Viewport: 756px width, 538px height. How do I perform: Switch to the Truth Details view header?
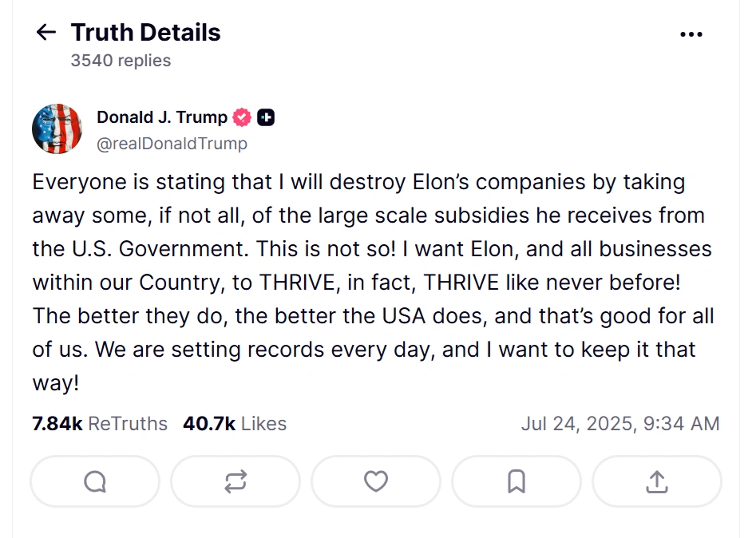(x=144, y=32)
